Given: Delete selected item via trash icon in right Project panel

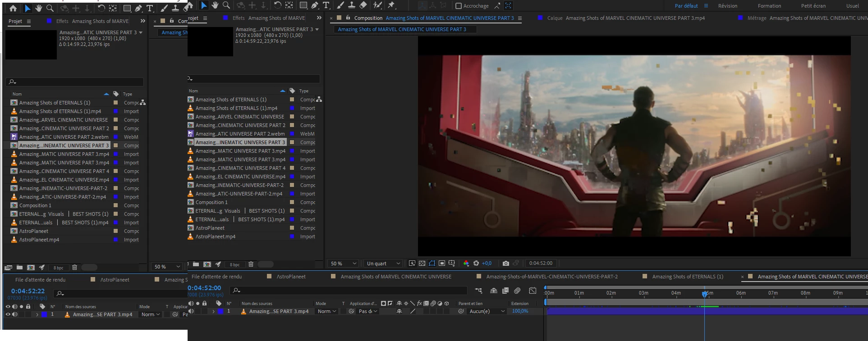Looking at the screenshot, I should [x=251, y=264].
